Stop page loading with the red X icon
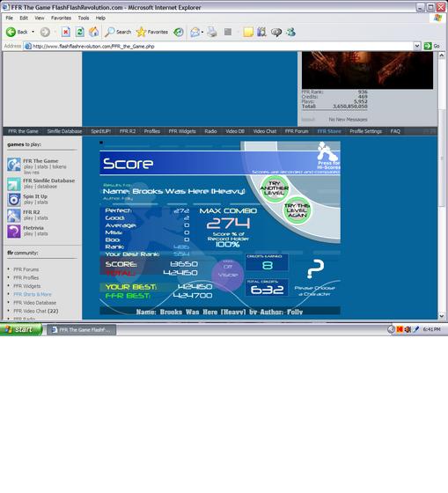The image size is (448, 493). (x=65, y=32)
